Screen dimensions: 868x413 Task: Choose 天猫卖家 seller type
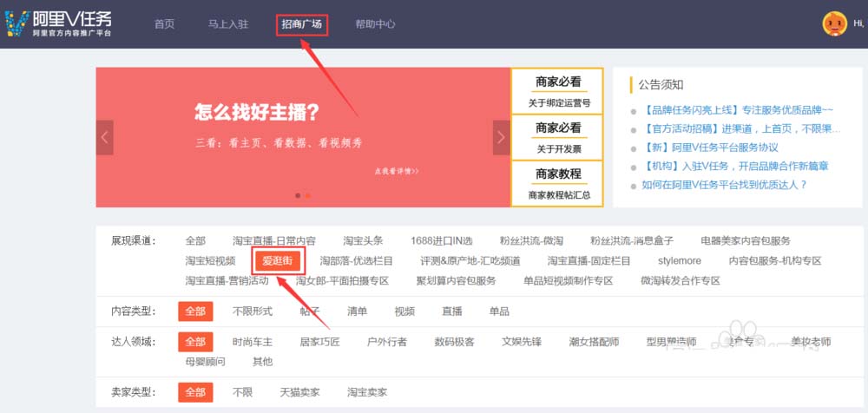[x=300, y=392]
